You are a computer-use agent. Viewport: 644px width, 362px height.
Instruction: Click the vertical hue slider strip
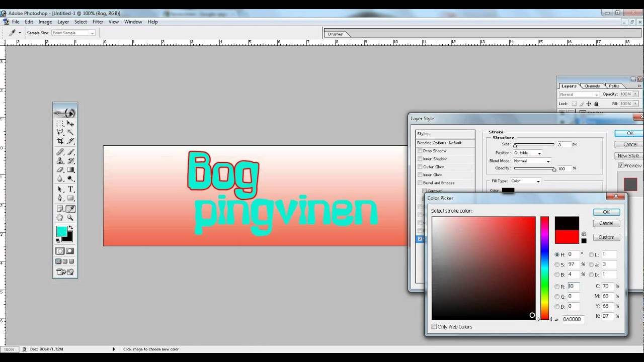tap(544, 268)
